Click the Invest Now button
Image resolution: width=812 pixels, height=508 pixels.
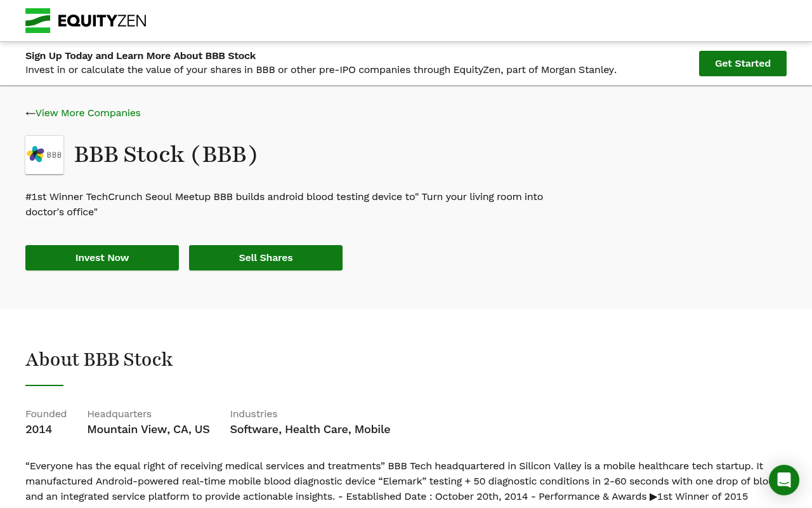click(x=102, y=258)
